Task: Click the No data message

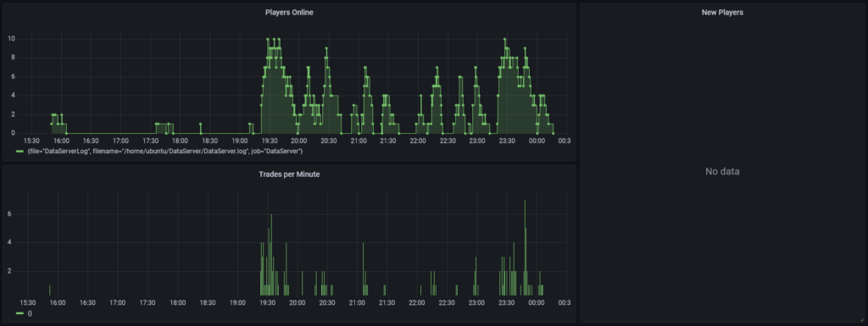Action: click(722, 171)
